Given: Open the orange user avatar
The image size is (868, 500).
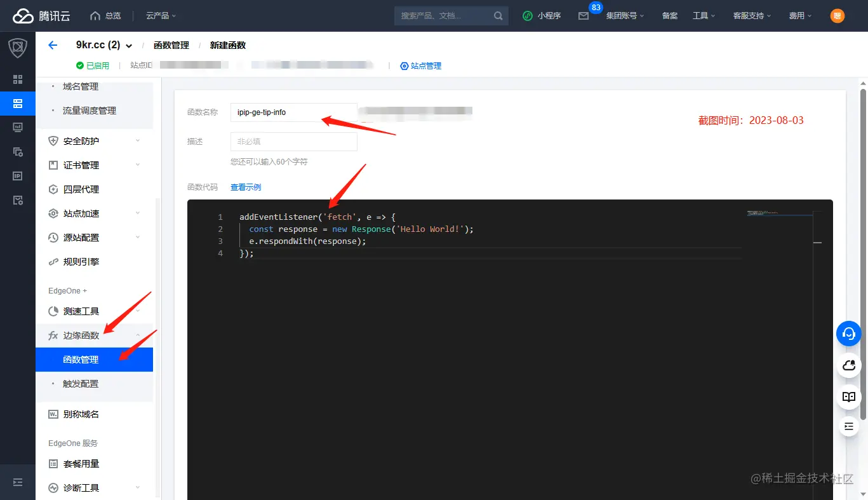Looking at the screenshot, I should tap(838, 16).
